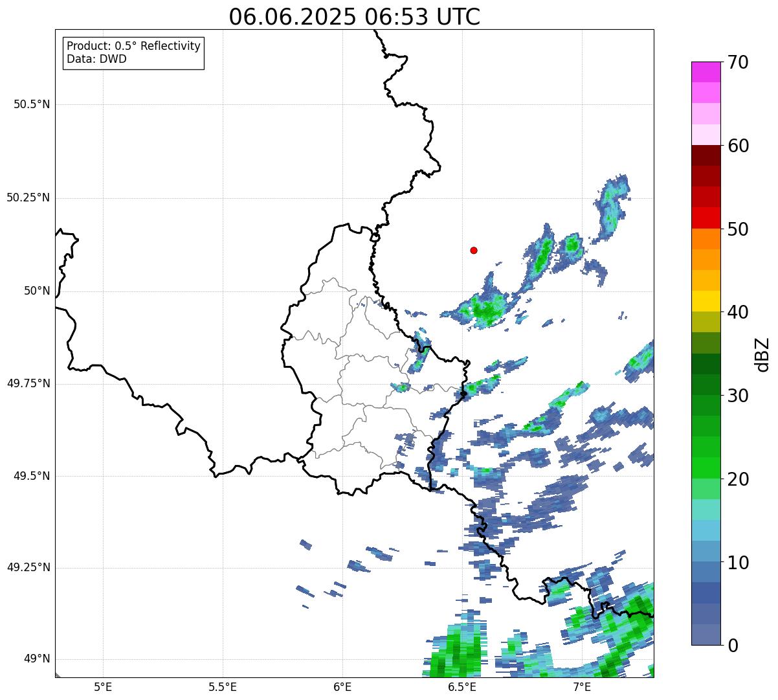Click the 5.5°E longitude label
Image resolution: width=778 pixels, height=700 pixels.
pyautogui.click(x=223, y=686)
